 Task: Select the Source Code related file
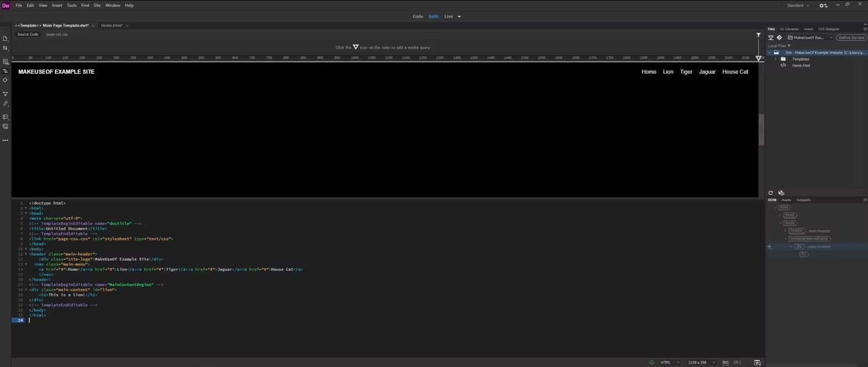click(28, 34)
